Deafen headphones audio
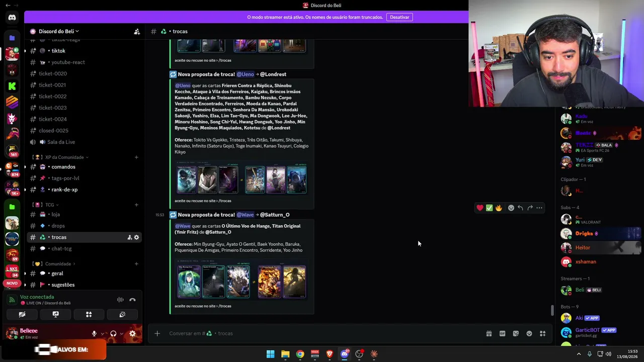The image size is (644, 362). [113, 333]
